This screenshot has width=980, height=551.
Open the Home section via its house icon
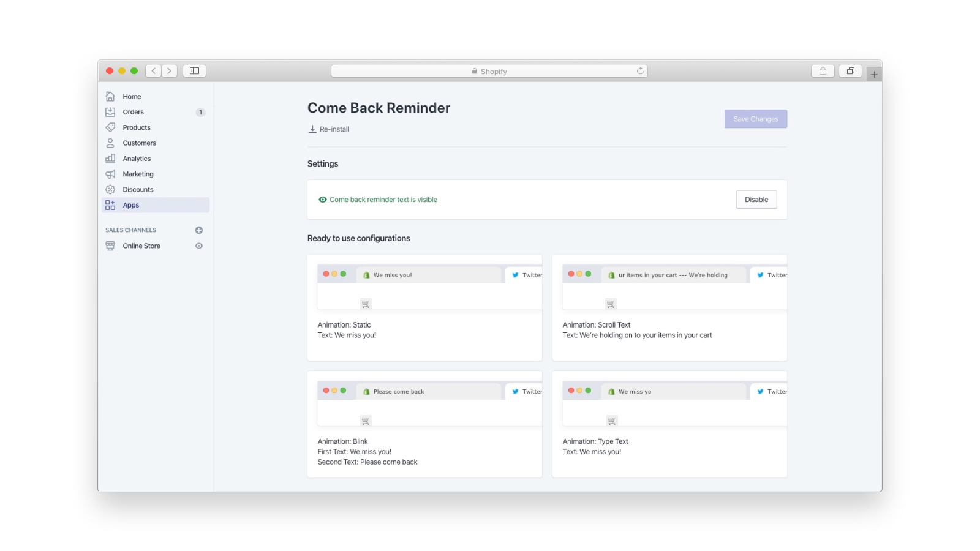[110, 96]
